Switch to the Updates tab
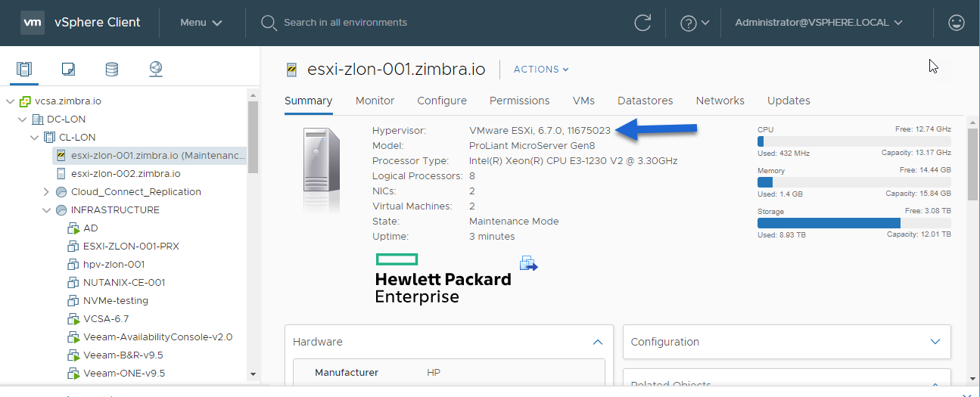The image size is (980, 397). click(x=789, y=101)
